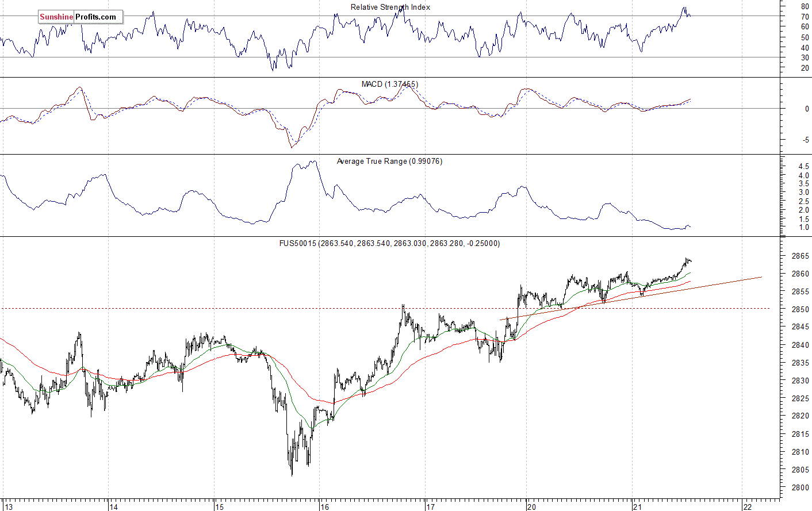The height and width of the screenshot is (511, 812).
Task: Select the MACD (1.37455) label
Action: [390, 84]
